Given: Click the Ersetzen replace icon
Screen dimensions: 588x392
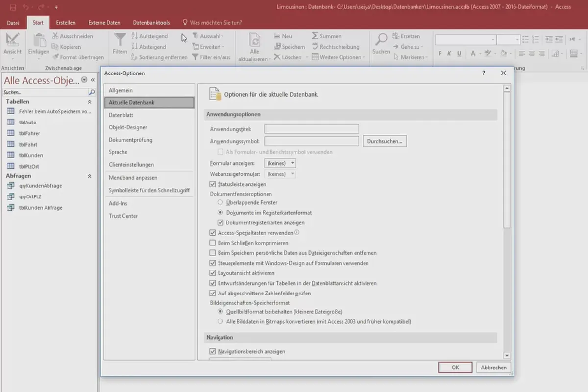Looking at the screenshot, I should point(396,36).
